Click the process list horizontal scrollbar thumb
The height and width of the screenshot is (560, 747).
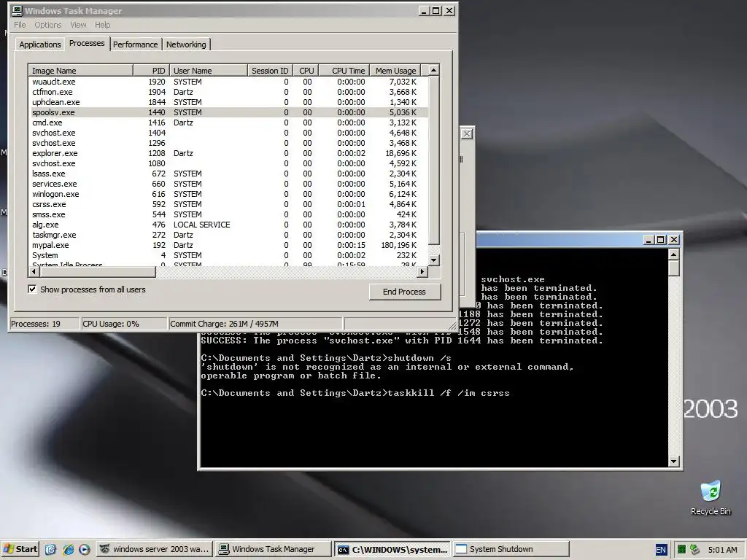click(98, 271)
